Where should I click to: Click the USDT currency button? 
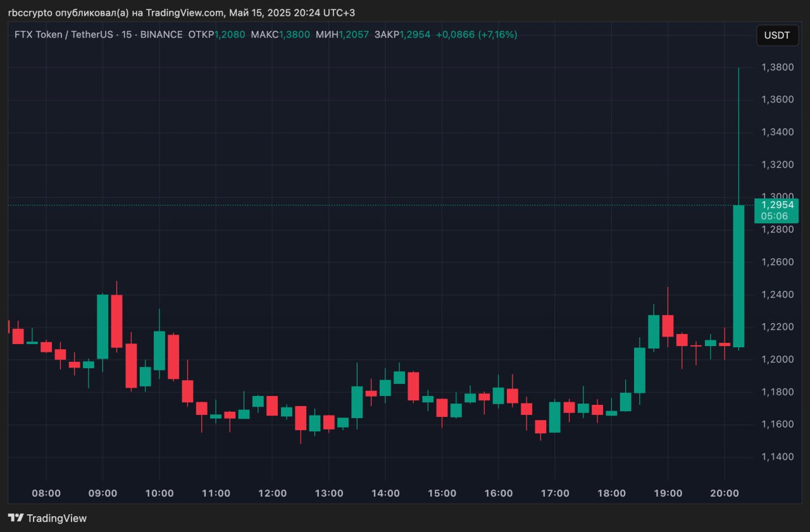(x=777, y=35)
